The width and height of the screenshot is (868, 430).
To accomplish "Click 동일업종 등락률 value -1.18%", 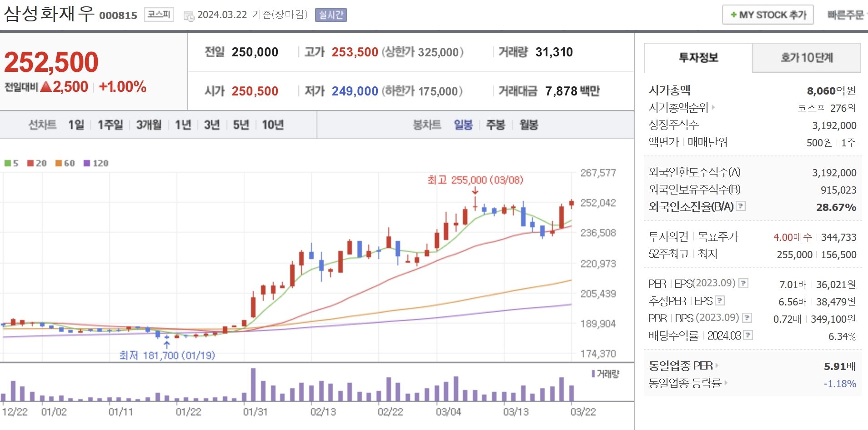I will [840, 384].
